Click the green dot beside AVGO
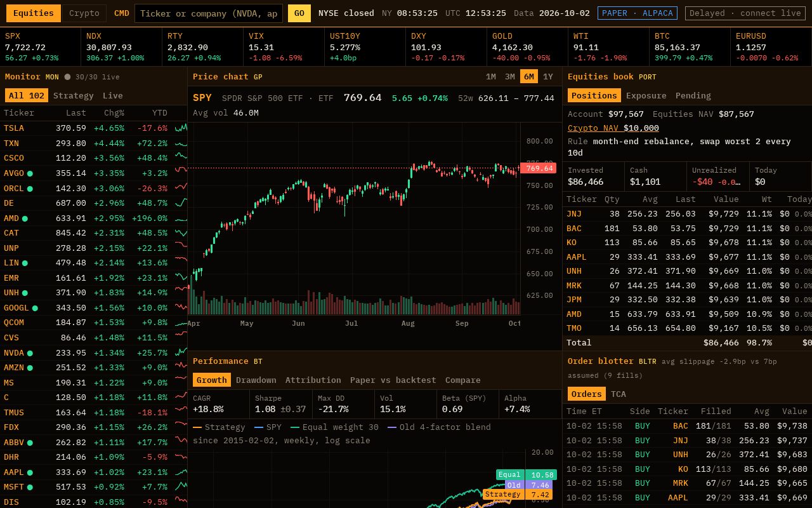The height and width of the screenshot is (508, 812). (30, 173)
